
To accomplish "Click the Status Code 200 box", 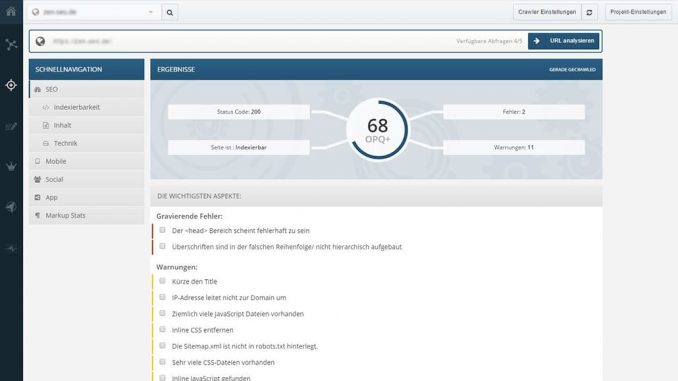I will pos(239,112).
